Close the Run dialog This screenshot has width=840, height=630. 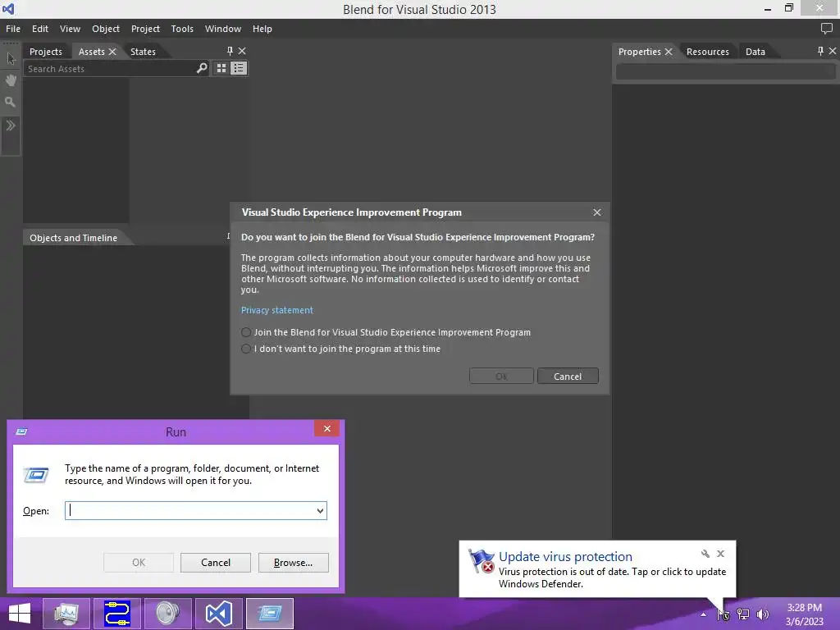[x=326, y=428]
